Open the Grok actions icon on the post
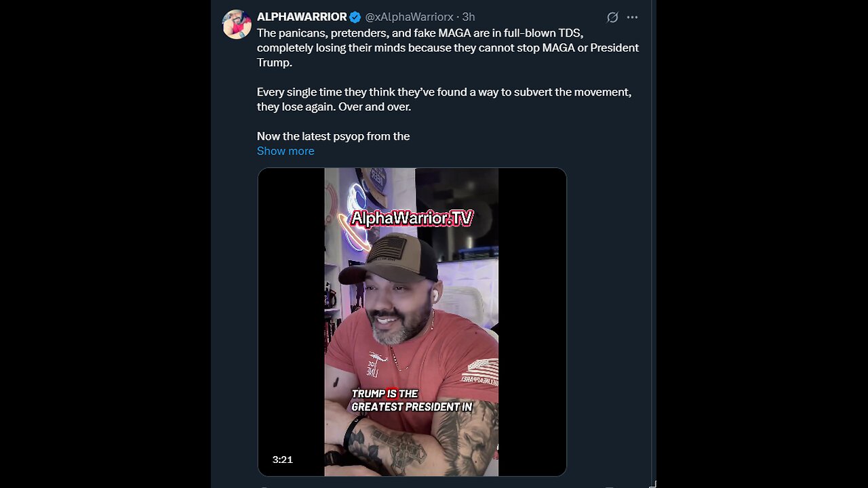Image resolution: width=868 pixels, height=488 pixels. pos(612,18)
